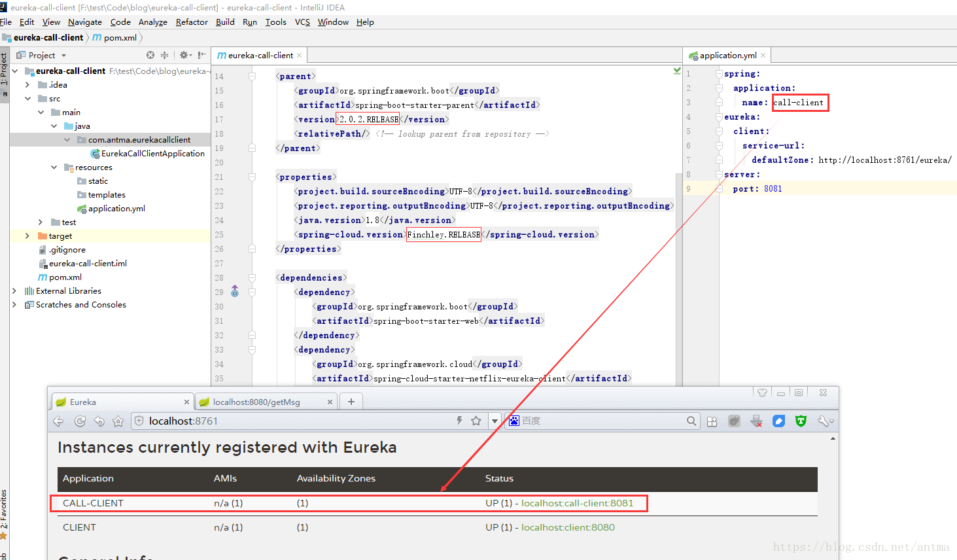Click the green shield security icon
957x560 pixels.
(801, 421)
